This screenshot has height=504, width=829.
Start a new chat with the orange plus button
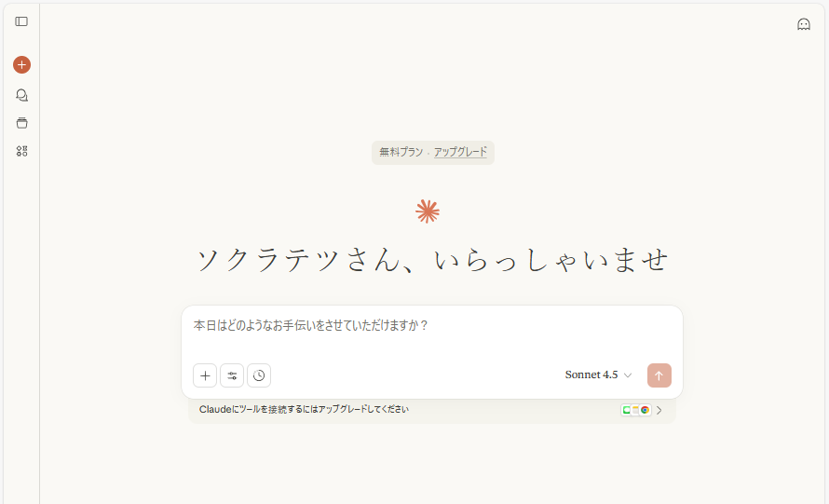(x=21, y=65)
